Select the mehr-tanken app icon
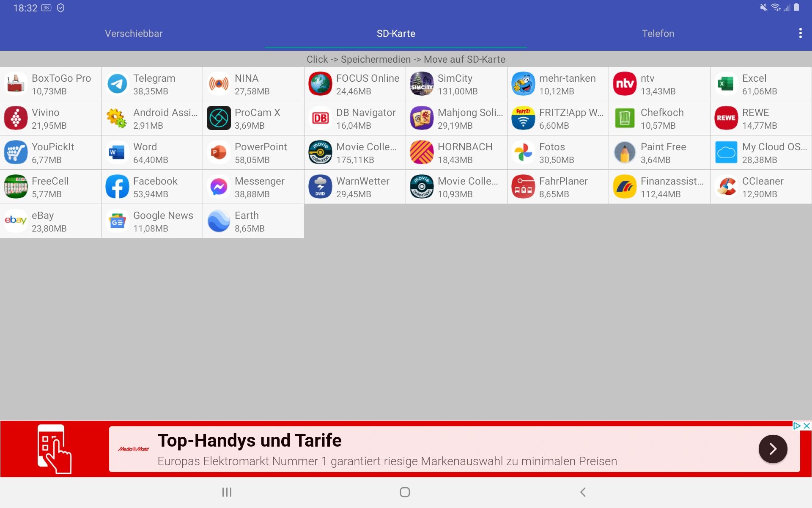The width and height of the screenshot is (812, 508). click(x=523, y=84)
